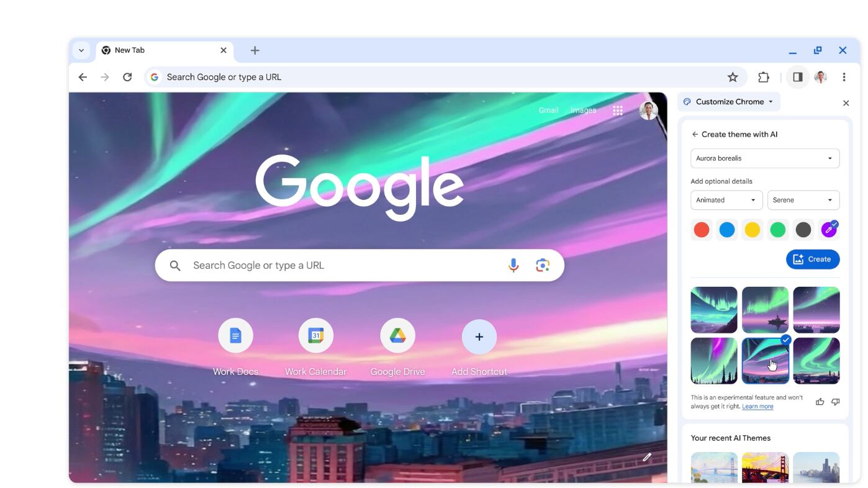Open a new tab with plus button

(255, 50)
